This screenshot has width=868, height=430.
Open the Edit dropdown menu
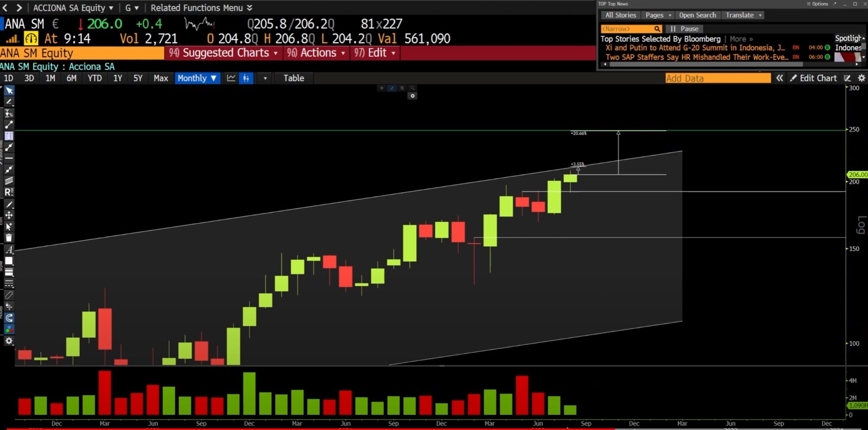pyautogui.click(x=375, y=53)
